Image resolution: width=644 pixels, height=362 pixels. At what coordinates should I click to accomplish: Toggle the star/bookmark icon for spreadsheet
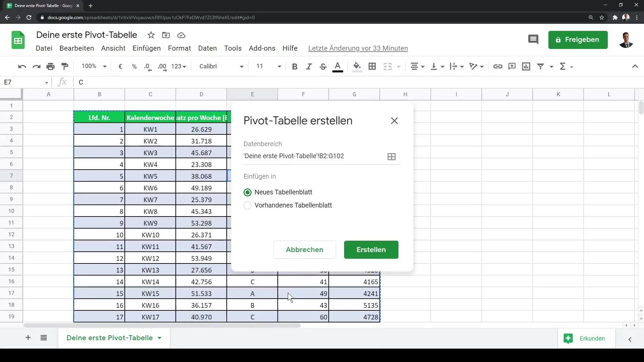pyautogui.click(x=151, y=35)
